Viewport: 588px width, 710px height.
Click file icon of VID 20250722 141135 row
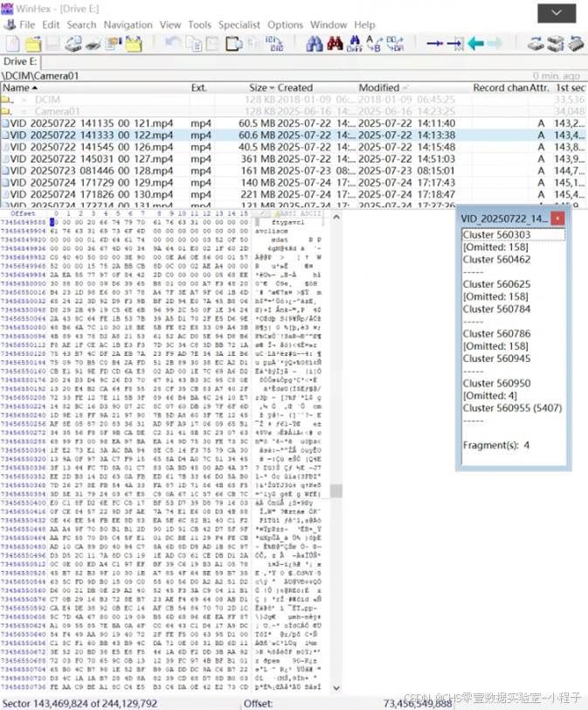click(5, 123)
